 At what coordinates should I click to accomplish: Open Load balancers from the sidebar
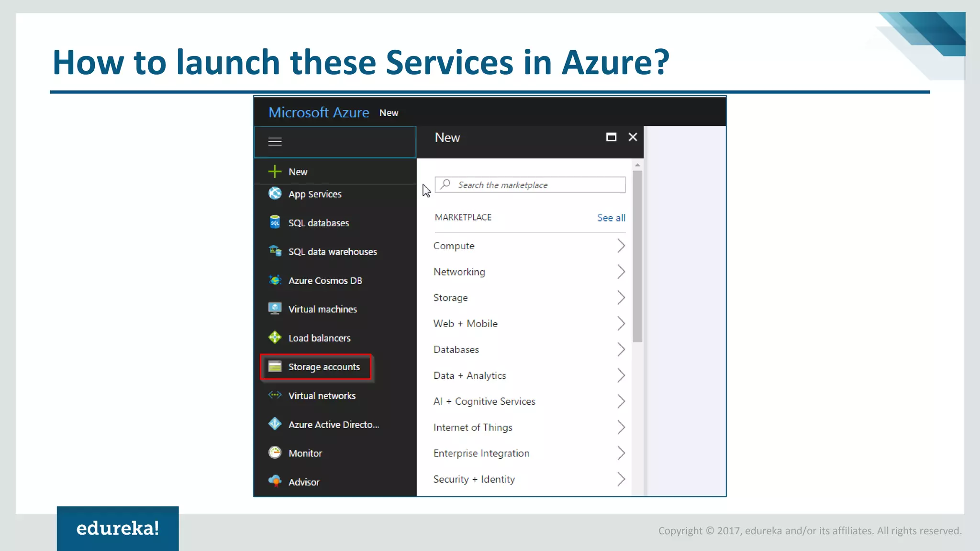[319, 338]
